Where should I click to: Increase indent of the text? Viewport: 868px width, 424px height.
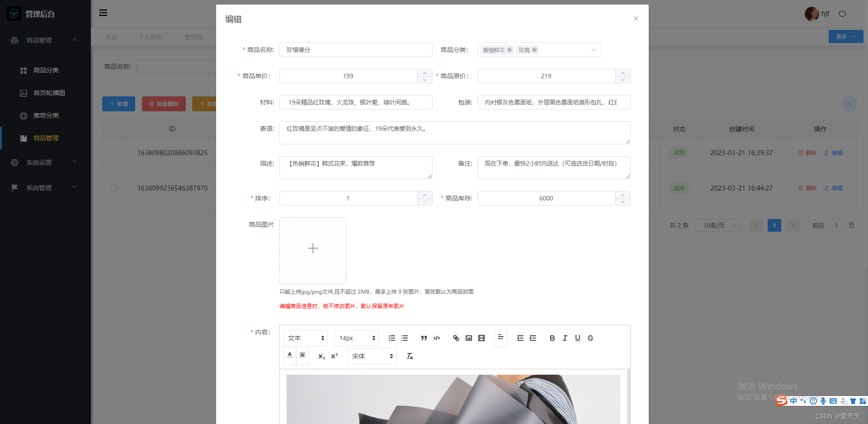click(x=533, y=338)
